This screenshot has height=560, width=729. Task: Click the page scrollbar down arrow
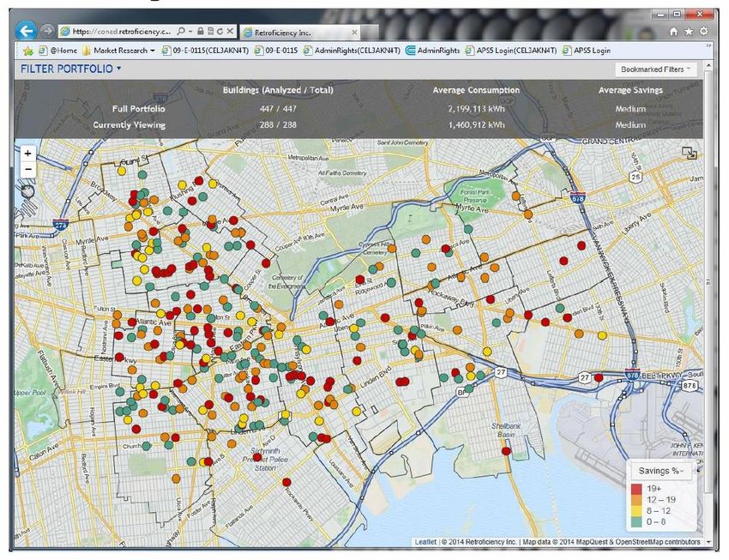click(708, 542)
